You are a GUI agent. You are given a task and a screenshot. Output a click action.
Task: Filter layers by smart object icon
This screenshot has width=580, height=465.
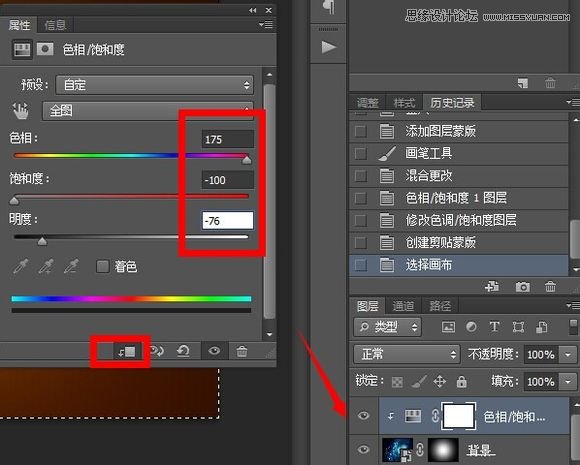542,327
